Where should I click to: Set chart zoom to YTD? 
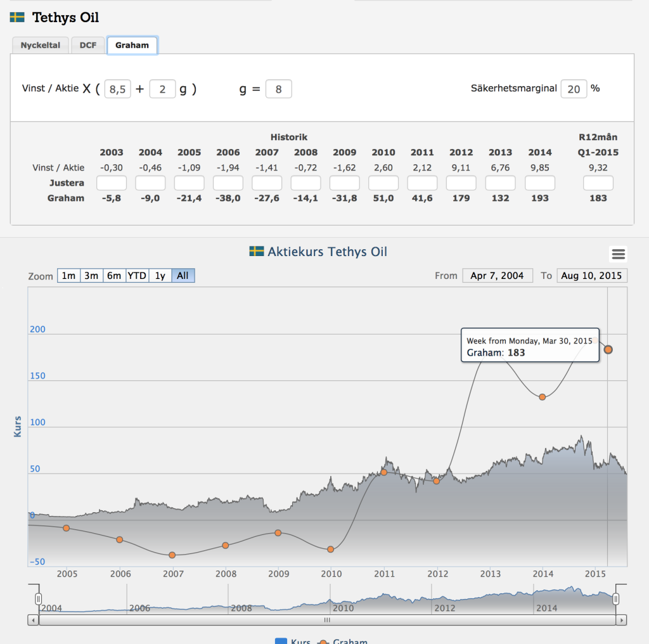click(137, 276)
